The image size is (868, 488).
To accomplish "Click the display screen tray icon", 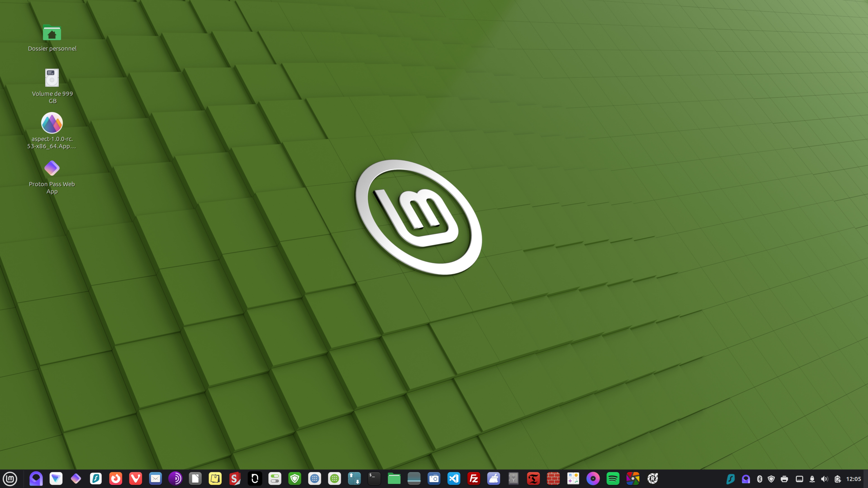I will 799,479.
